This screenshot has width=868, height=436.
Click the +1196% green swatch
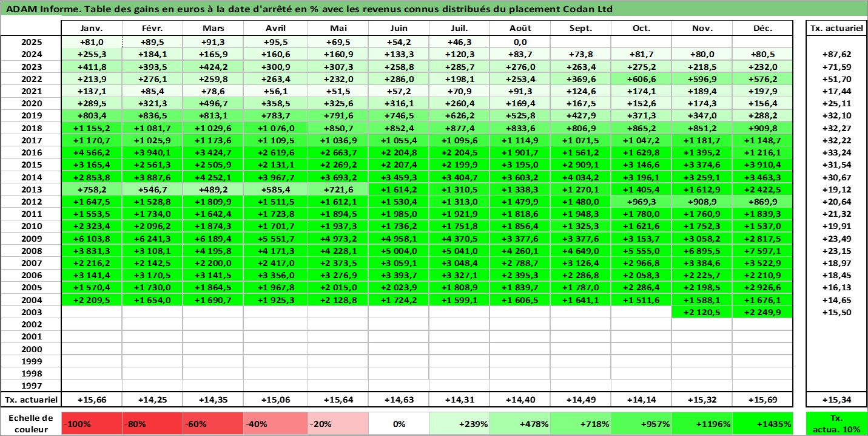702,424
